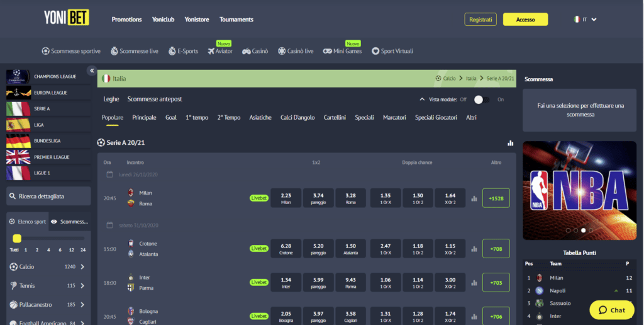Click Livebet badge for Inter-Parma
Image resolution: width=644 pixels, height=325 pixels.
tap(258, 283)
